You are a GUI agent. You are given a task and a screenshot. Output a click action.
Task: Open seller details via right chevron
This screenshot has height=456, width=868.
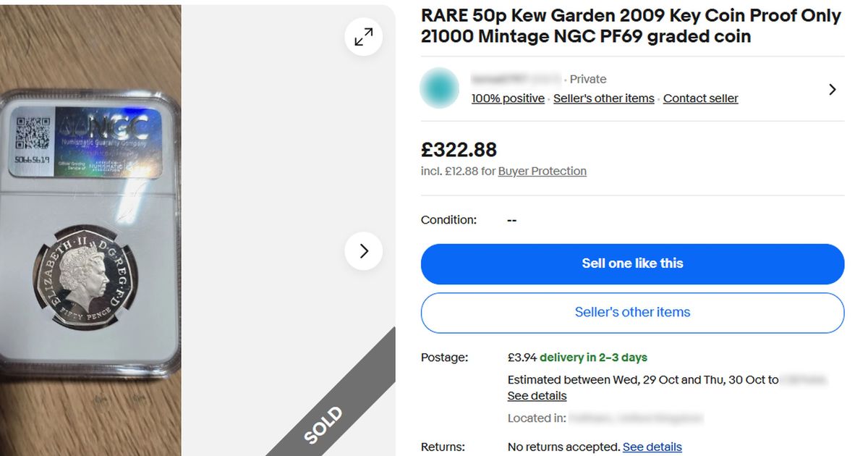tap(832, 89)
